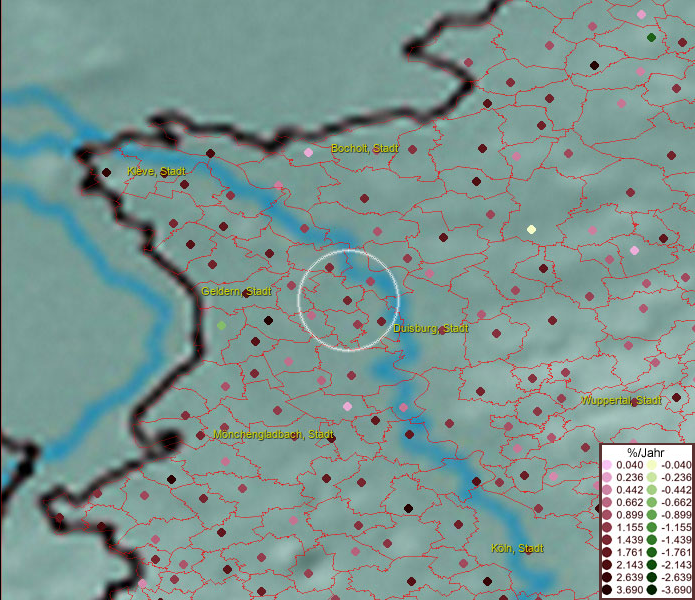695x600 pixels.
Task: Click the -0.662 green legend dot
Action: [x=652, y=503]
